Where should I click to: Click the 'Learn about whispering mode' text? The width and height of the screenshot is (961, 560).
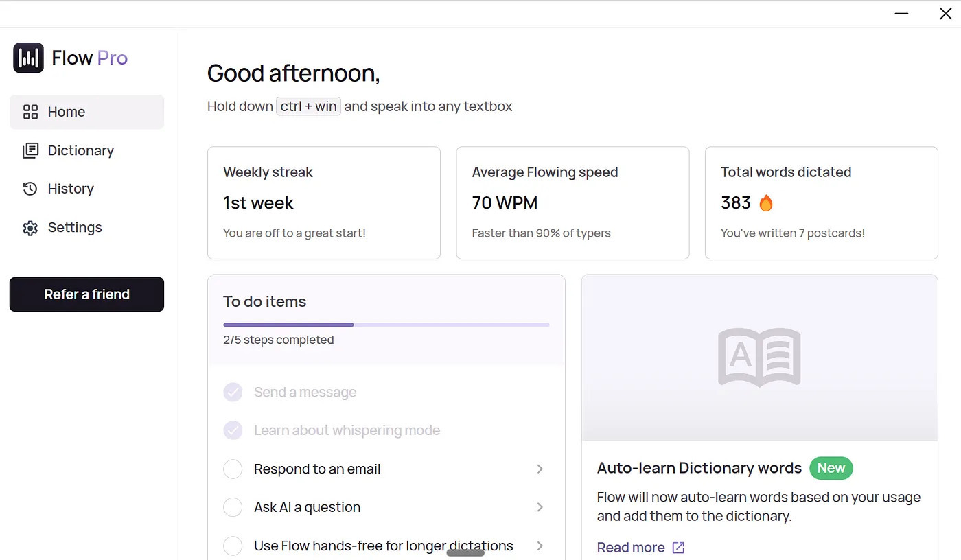coord(347,430)
